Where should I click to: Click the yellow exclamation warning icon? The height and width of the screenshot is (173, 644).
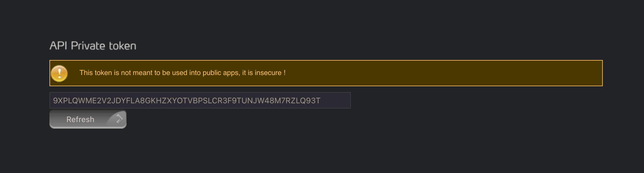pyautogui.click(x=59, y=73)
